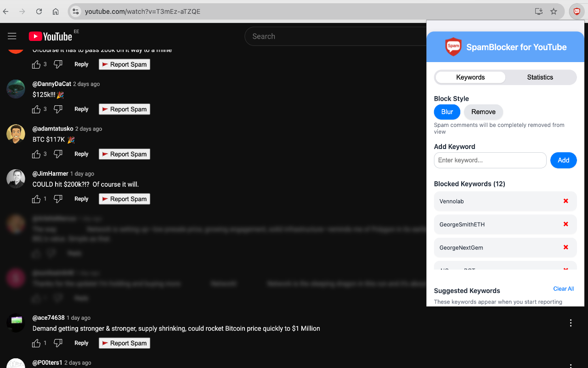Click the install app icon in address bar
588x368 pixels.
(x=539, y=11)
